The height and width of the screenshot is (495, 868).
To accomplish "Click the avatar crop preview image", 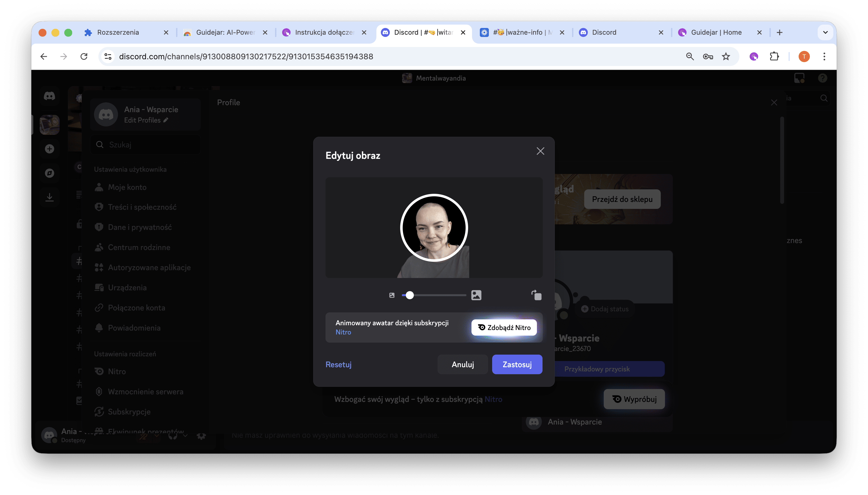I will [x=434, y=228].
